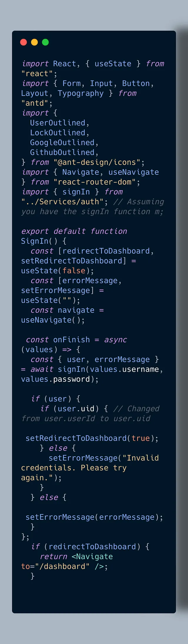Click the "/dashboard" route string
Image resolution: width=188 pixels, height=644 pixels.
(62, 567)
